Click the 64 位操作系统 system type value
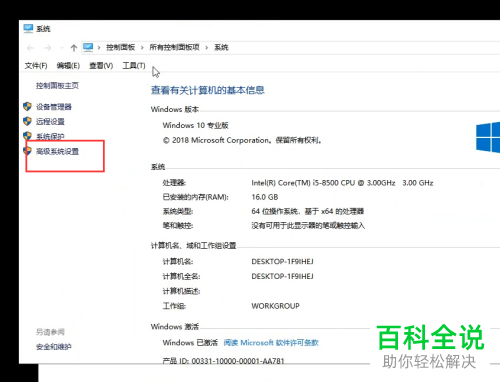 pyautogui.click(x=308, y=211)
